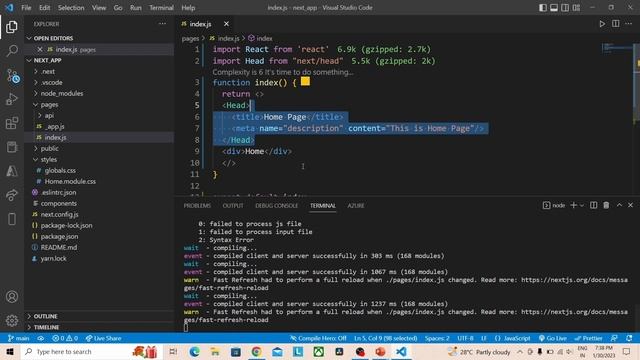Click Go Live in status bar
Viewport: 640px width, 360px height.
tap(553, 338)
